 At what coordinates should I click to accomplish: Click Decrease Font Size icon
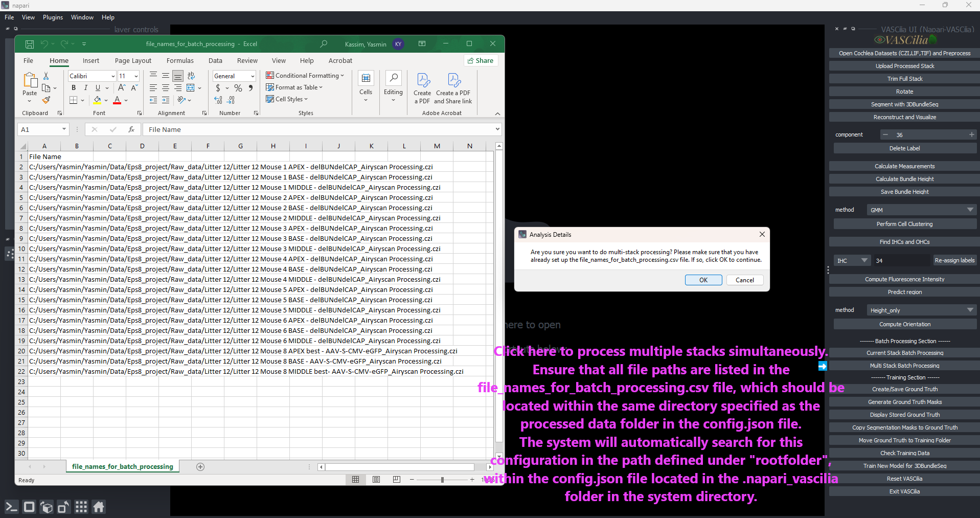click(x=134, y=88)
